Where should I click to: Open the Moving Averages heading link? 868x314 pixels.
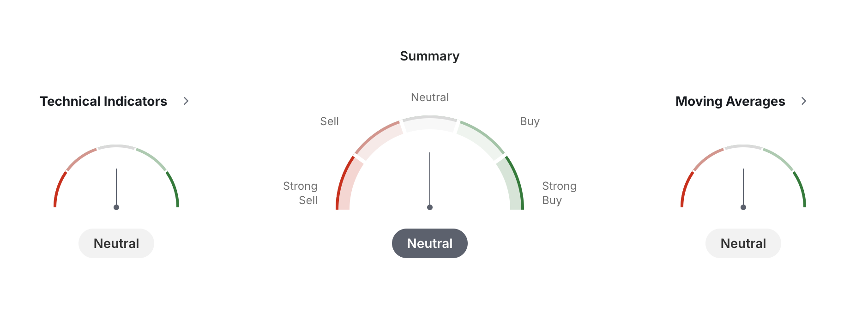click(730, 101)
